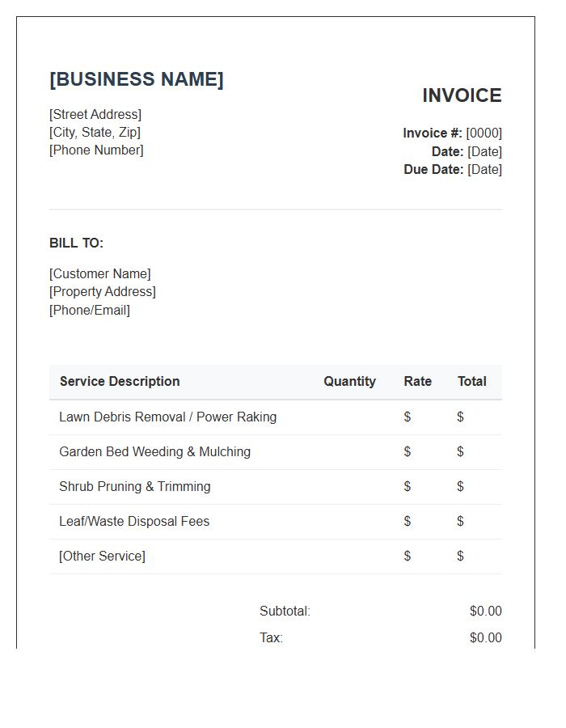Select the [Street Address] placeholder
This screenshot has width=566, height=728.
95,114
